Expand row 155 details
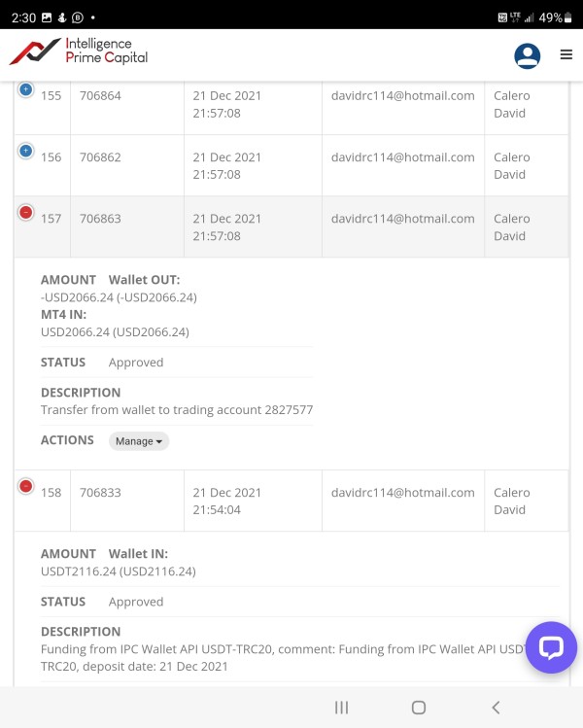Viewport: 583px width, 728px height. click(26, 89)
